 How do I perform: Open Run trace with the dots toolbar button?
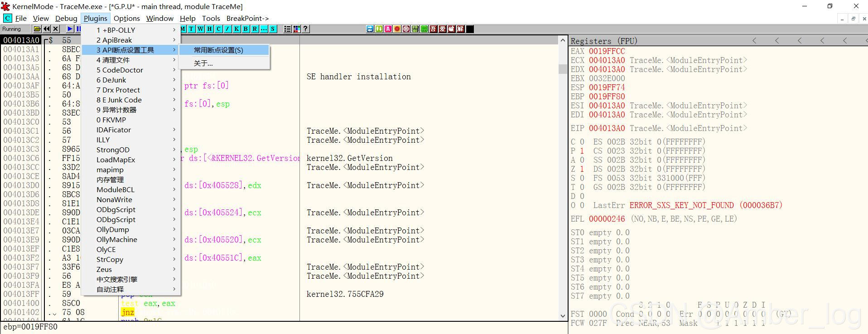(x=264, y=29)
